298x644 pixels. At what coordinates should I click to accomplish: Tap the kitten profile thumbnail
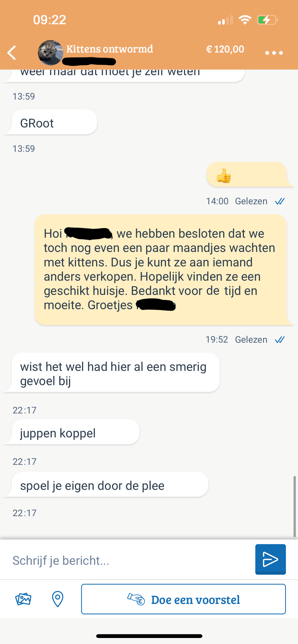50,53
